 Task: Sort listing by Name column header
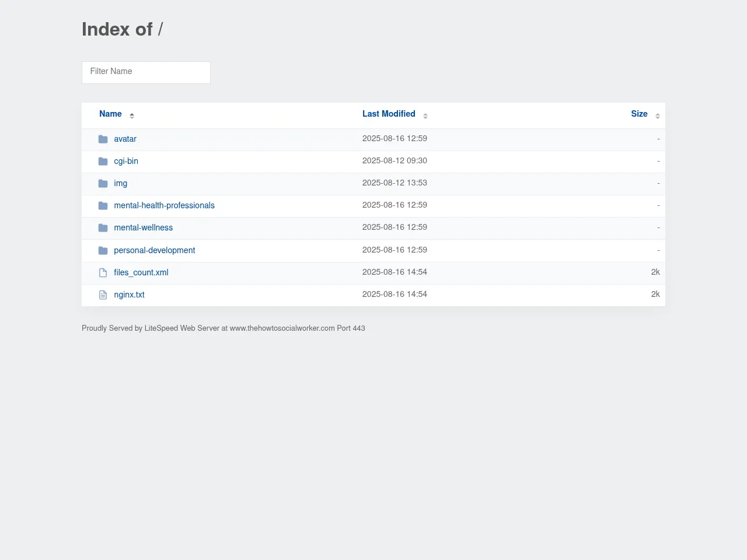(110, 114)
